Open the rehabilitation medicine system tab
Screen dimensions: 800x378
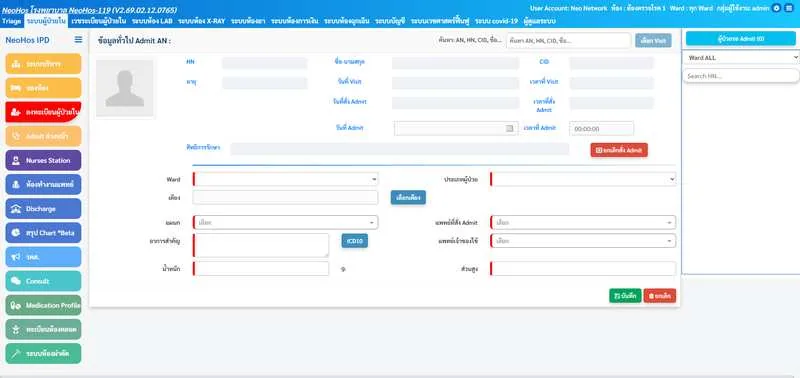[440, 21]
